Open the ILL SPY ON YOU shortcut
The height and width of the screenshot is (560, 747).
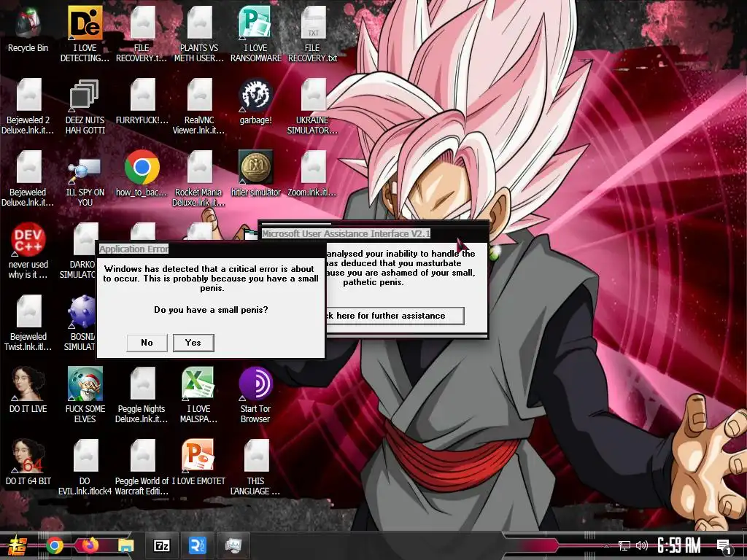tap(85, 179)
